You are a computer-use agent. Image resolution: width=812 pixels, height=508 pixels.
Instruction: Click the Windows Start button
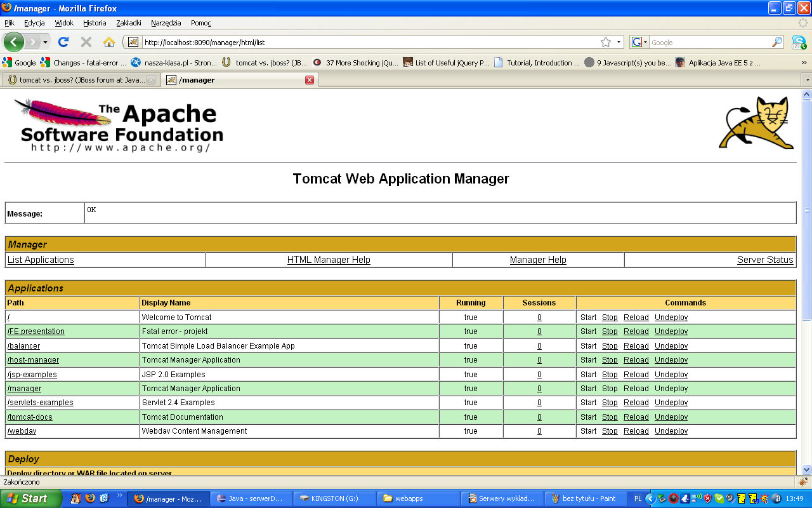[31, 498]
